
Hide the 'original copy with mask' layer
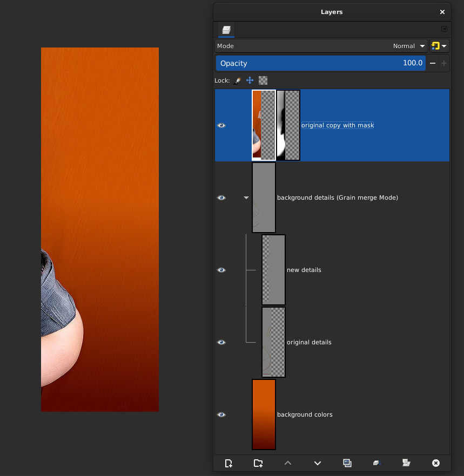pos(221,125)
